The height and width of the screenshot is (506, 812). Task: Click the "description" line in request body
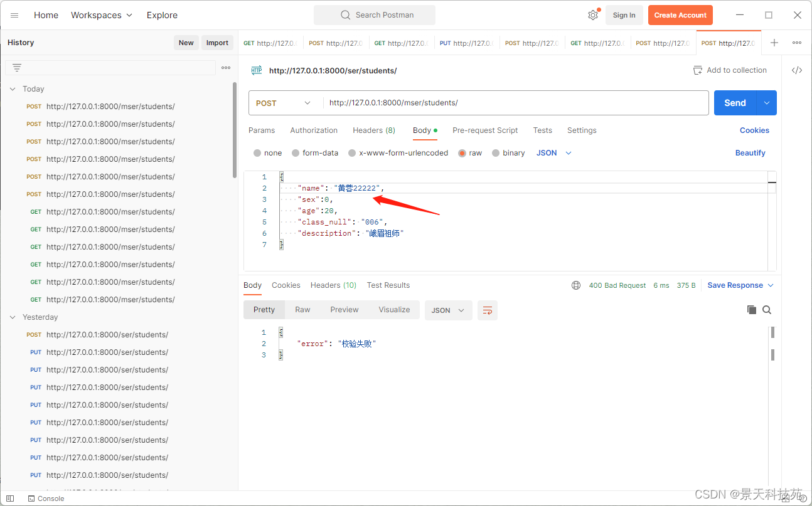click(350, 233)
